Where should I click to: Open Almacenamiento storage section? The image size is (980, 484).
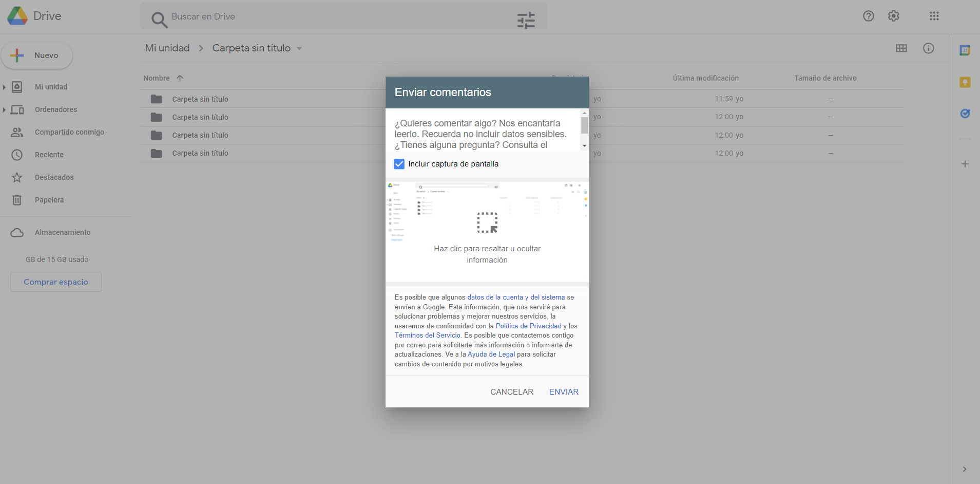point(63,232)
